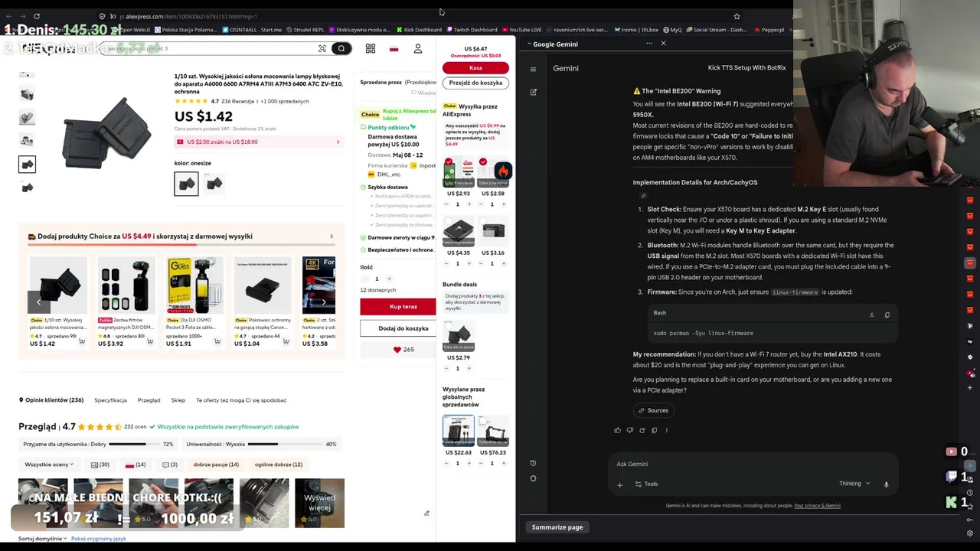980x551 pixels.
Task: Click the red Kasa checkout button
Action: (x=475, y=68)
